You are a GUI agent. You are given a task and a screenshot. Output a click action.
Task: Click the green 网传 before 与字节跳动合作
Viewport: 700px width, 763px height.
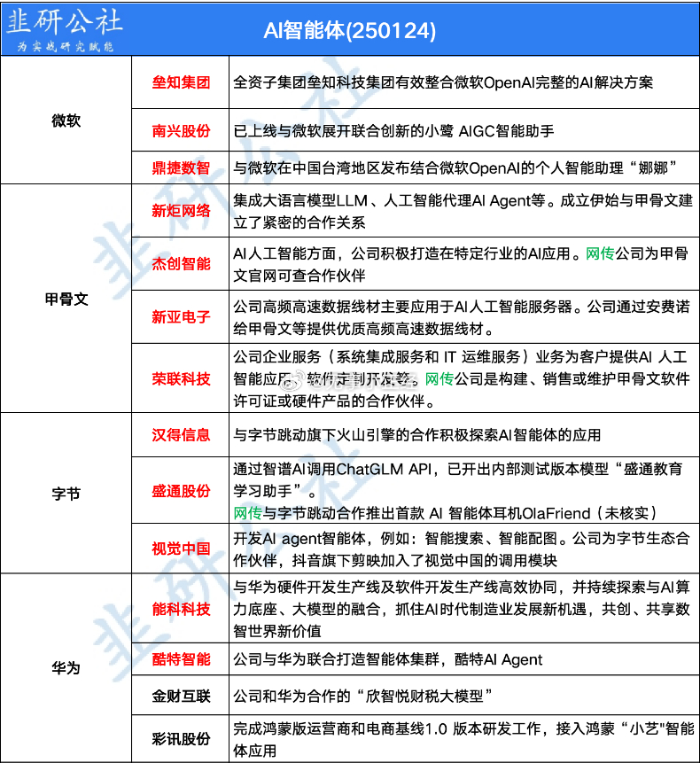(247, 513)
